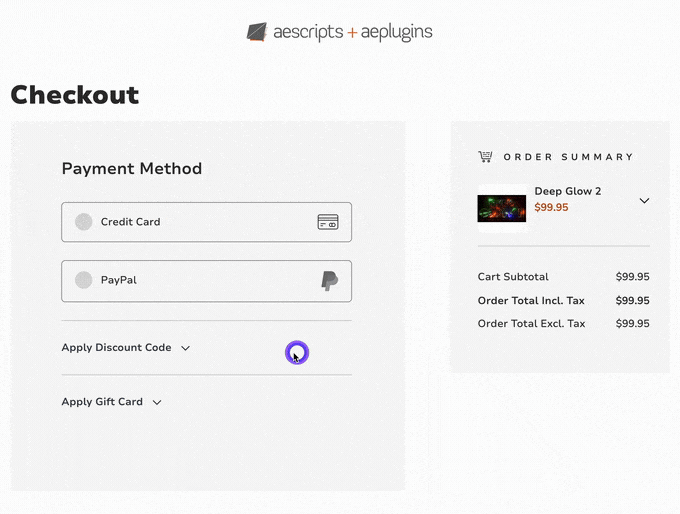Open the Apply Gift Card section label
Image resolution: width=680 pixels, height=514 pixels.
tap(102, 402)
